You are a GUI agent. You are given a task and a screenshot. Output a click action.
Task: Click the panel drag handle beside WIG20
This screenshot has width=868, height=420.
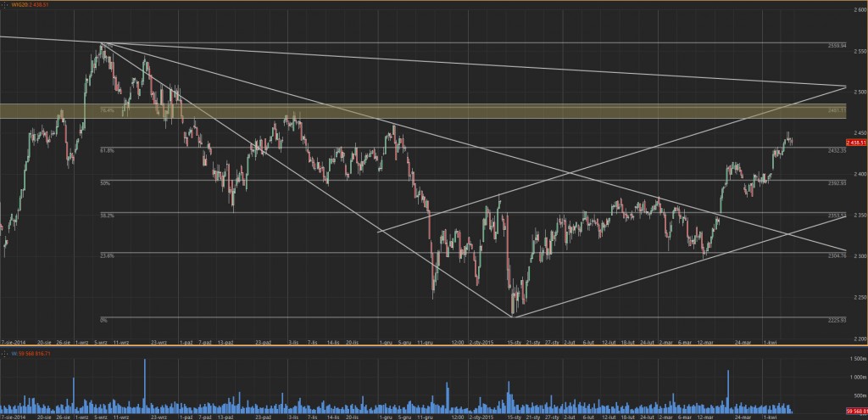(x=4, y=5)
